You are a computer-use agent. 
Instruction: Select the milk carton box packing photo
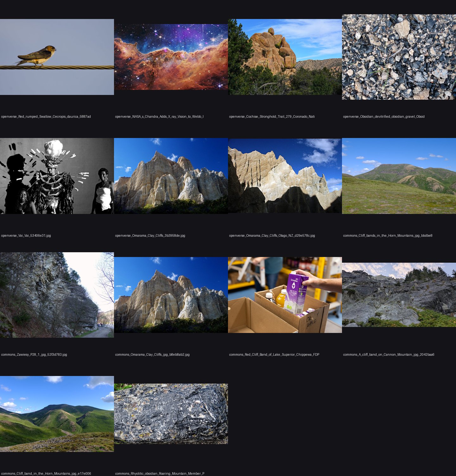coord(285,295)
